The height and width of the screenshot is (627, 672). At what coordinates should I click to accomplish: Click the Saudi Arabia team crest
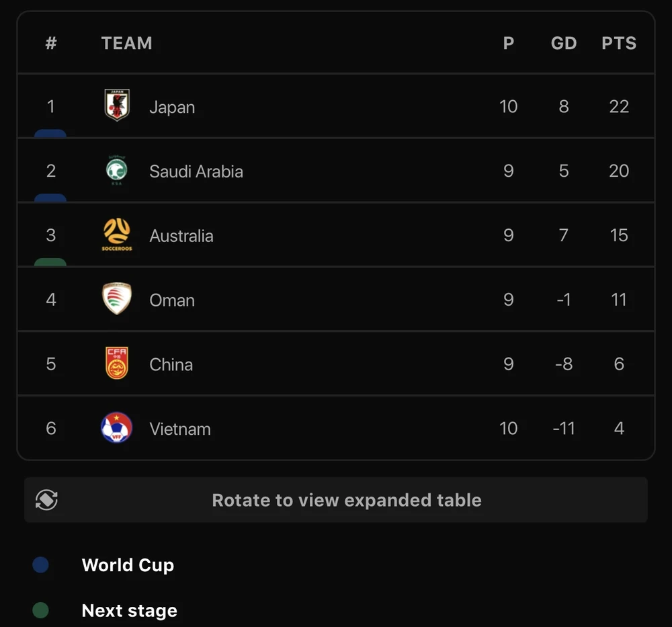pyautogui.click(x=117, y=171)
